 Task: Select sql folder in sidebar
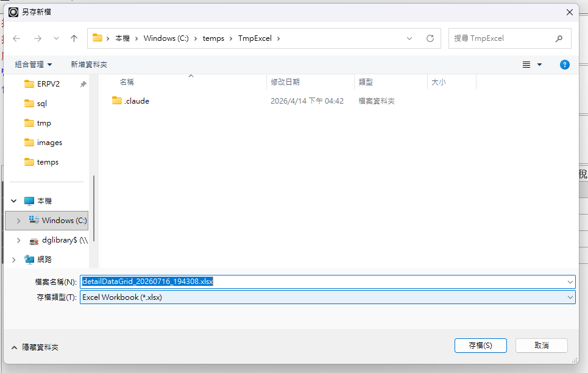41,104
